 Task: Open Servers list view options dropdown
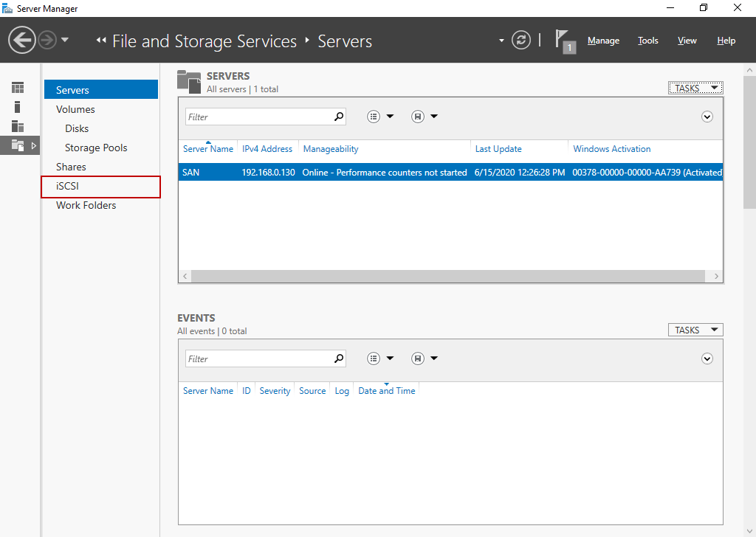tap(380, 117)
